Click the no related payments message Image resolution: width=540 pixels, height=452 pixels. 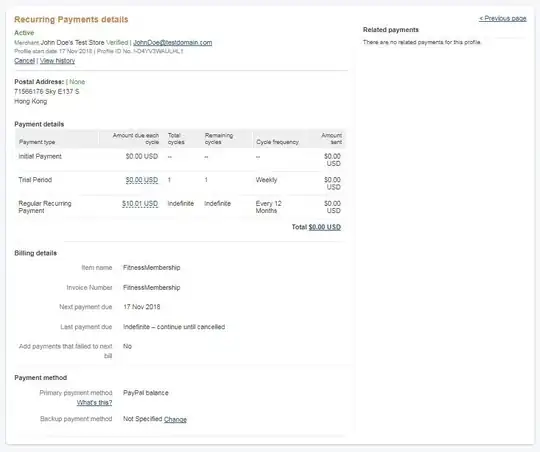tap(422, 42)
